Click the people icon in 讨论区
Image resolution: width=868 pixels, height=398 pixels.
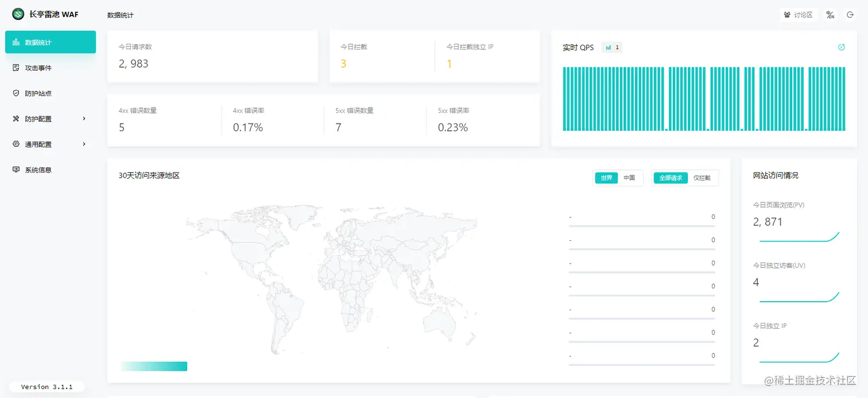[x=787, y=15]
